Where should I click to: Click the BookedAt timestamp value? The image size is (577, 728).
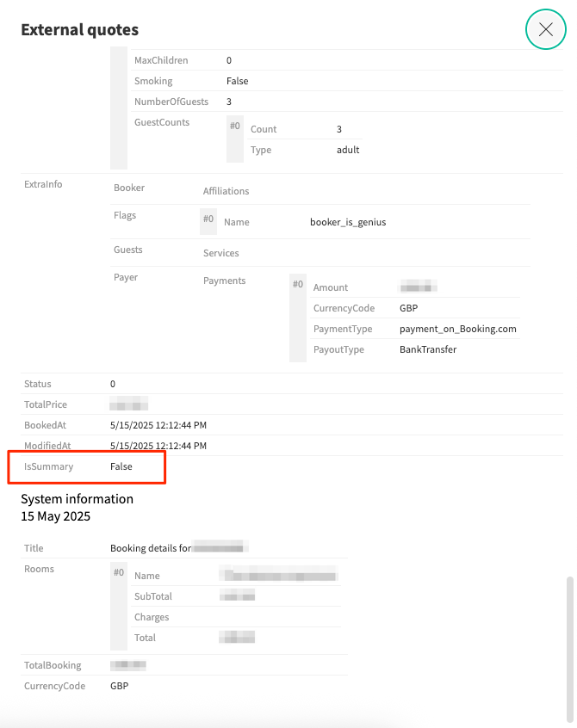point(158,425)
